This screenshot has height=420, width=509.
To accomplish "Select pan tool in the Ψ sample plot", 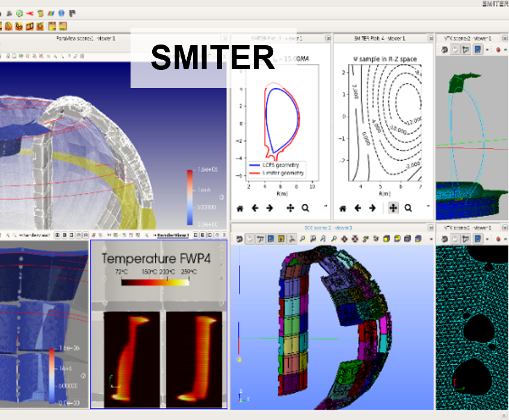I will point(393,208).
